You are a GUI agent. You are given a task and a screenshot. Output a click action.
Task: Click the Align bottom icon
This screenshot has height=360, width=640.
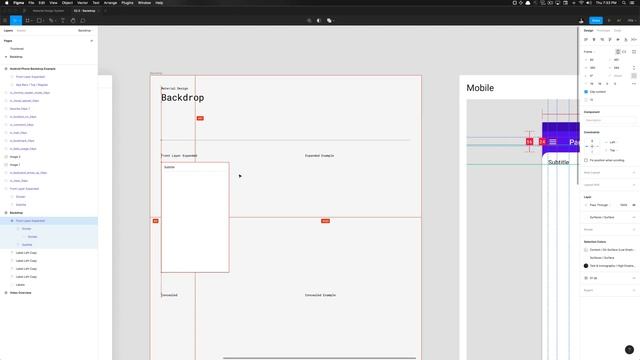click(626, 40)
